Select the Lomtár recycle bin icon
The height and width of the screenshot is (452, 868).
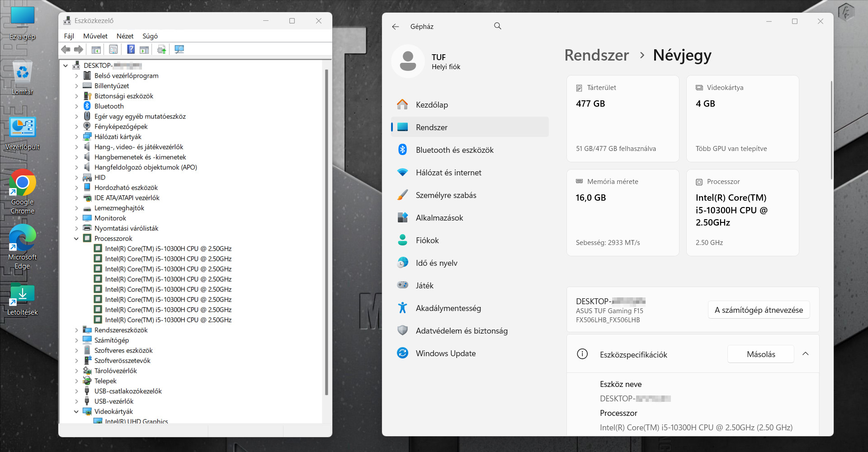[22, 78]
